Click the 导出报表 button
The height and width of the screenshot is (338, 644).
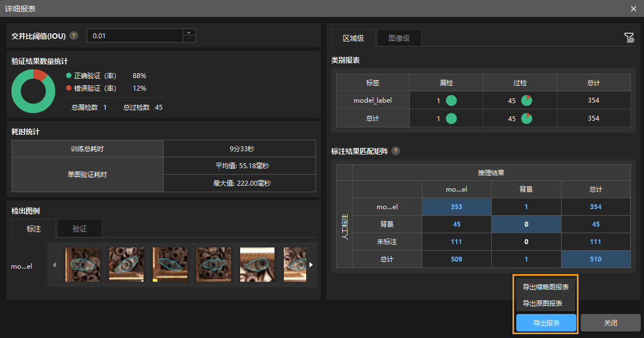pyautogui.click(x=546, y=323)
